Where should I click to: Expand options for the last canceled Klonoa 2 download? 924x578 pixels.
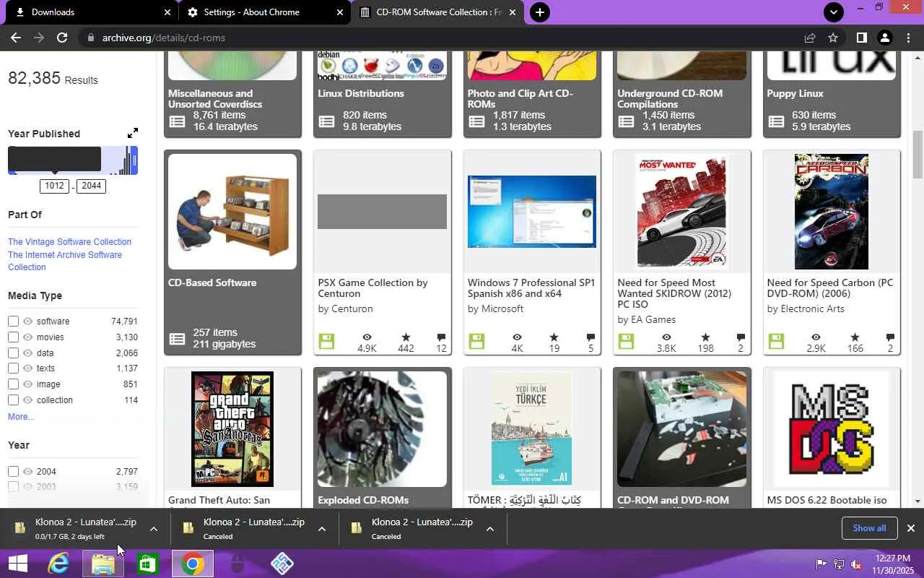(490, 529)
